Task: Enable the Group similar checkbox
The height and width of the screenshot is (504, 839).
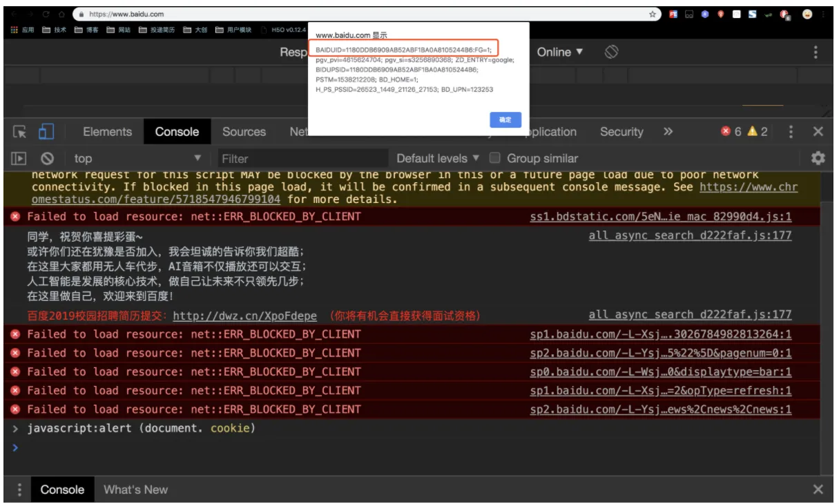Action: coord(494,158)
